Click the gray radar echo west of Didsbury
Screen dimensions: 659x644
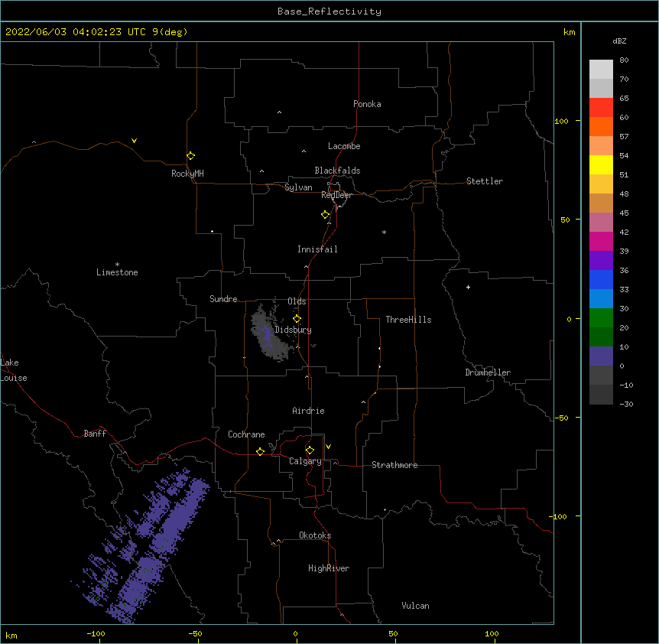268,335
